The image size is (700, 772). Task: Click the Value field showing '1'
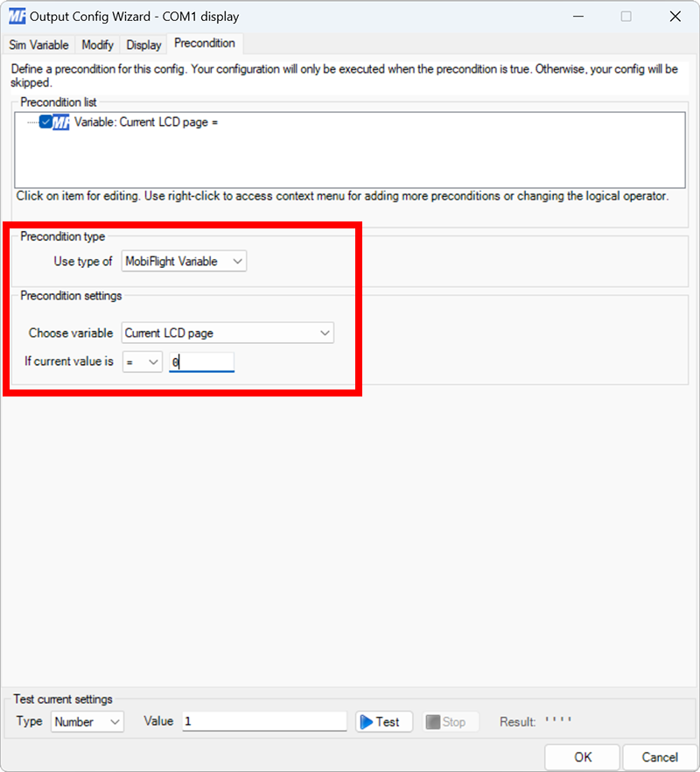[x=262, y=720]
